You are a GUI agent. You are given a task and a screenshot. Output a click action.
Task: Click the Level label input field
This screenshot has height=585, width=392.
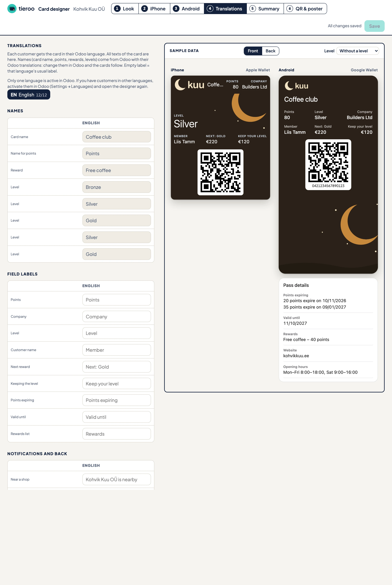point(117,333)
